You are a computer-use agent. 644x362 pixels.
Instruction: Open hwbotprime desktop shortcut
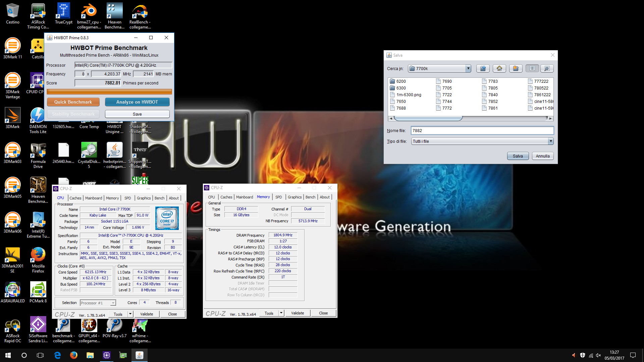[x=115, y=156]
